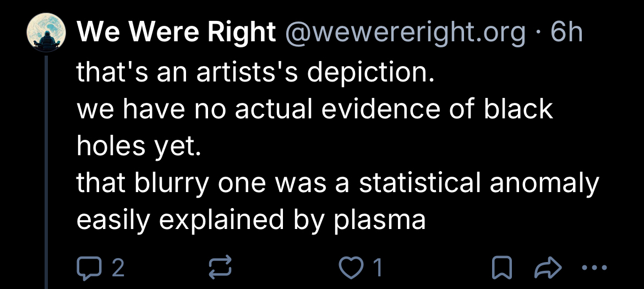Click the display name We Were Right

pyautogui.click(x=176, y=34)
